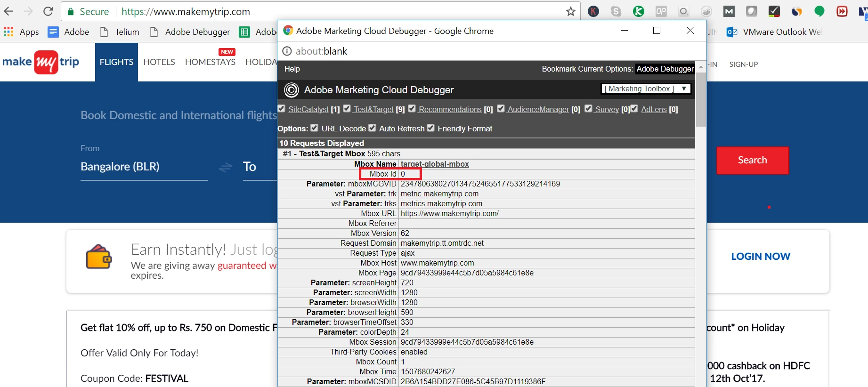Bookmark this page with the star icon
Image resolution: width=868 pixels, height=387 pixels.
(571, 11)
